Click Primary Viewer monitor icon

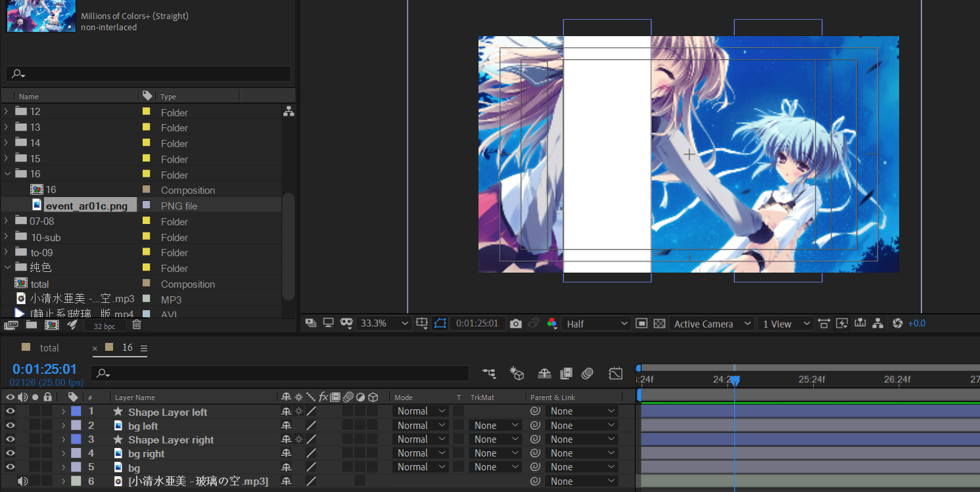328,323
